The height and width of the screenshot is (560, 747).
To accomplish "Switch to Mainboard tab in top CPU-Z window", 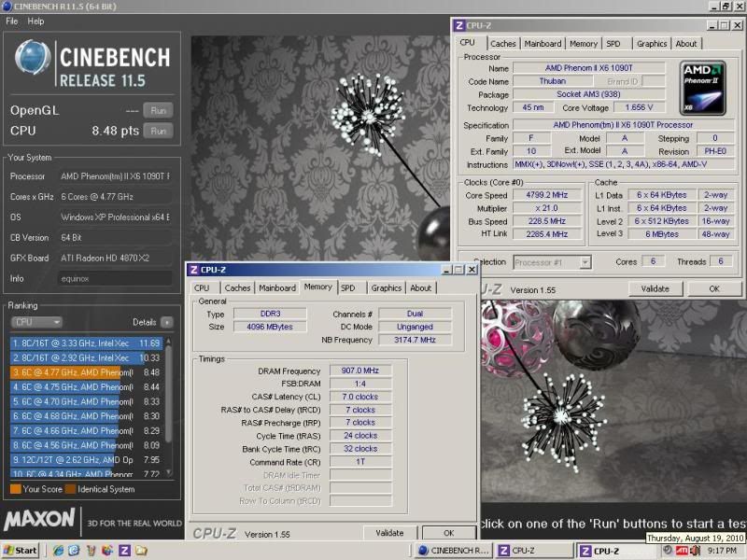I will tap(543, 43).
